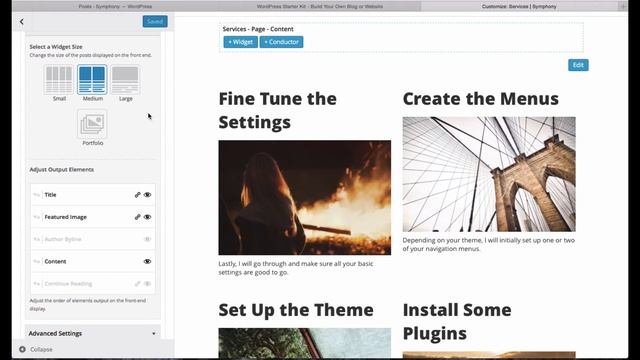Hide the Content element
The width and height of the screenshot is (640, 360).
click(147, 261)
